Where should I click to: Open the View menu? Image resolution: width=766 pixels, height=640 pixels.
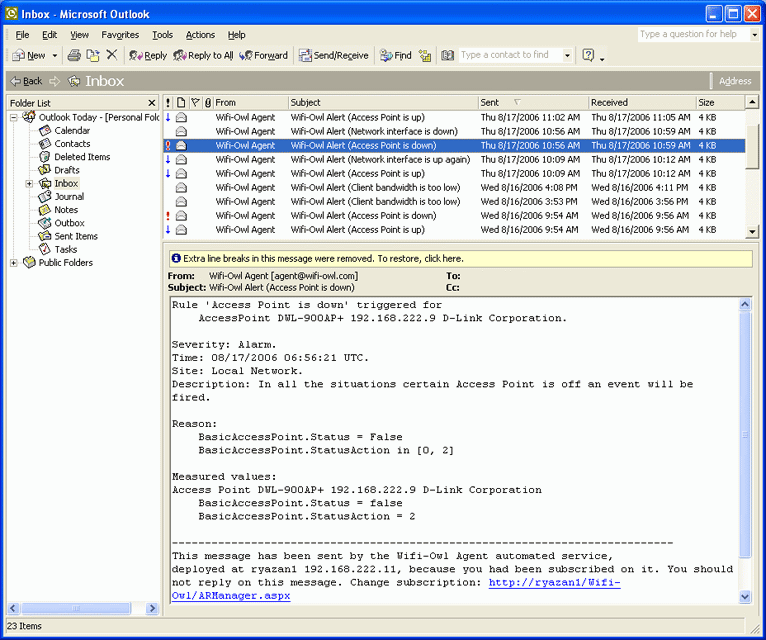point(79,35)
